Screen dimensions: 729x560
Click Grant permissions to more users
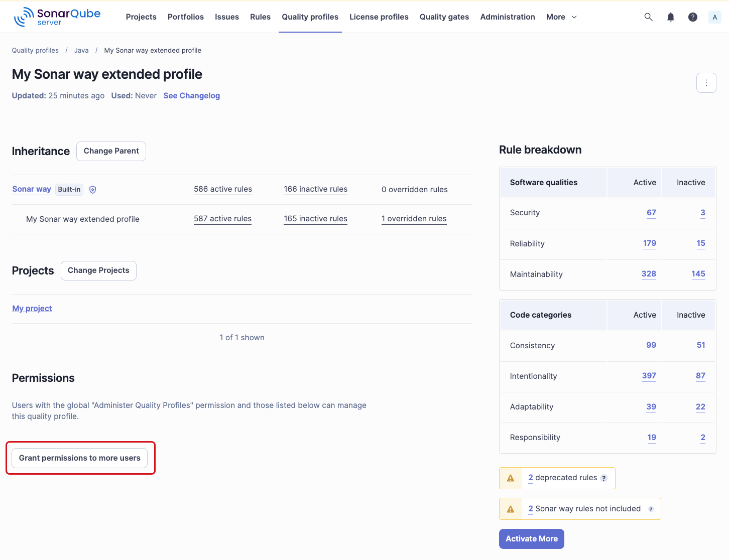point(79,458)
